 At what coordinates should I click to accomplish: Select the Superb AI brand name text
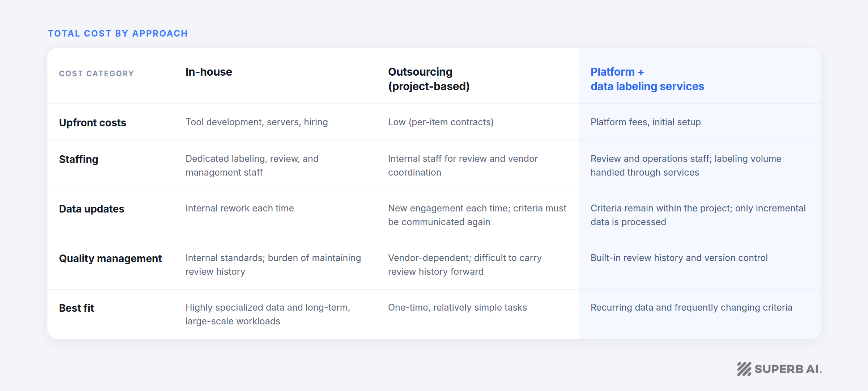coord(788,369)
